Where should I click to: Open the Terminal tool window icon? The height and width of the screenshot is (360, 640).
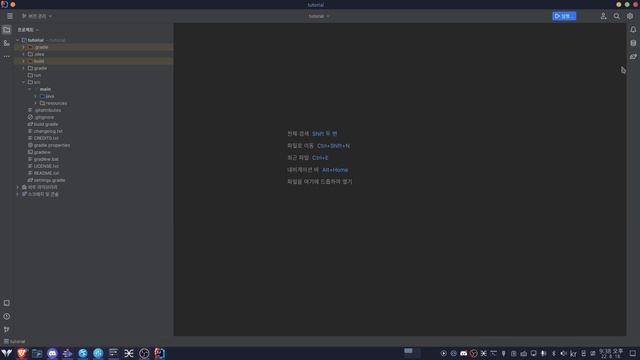click(x=7, y=303)
